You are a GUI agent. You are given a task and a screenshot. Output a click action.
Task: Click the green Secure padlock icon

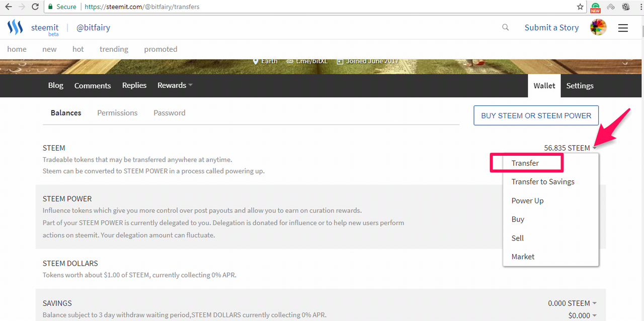[50, 7]
